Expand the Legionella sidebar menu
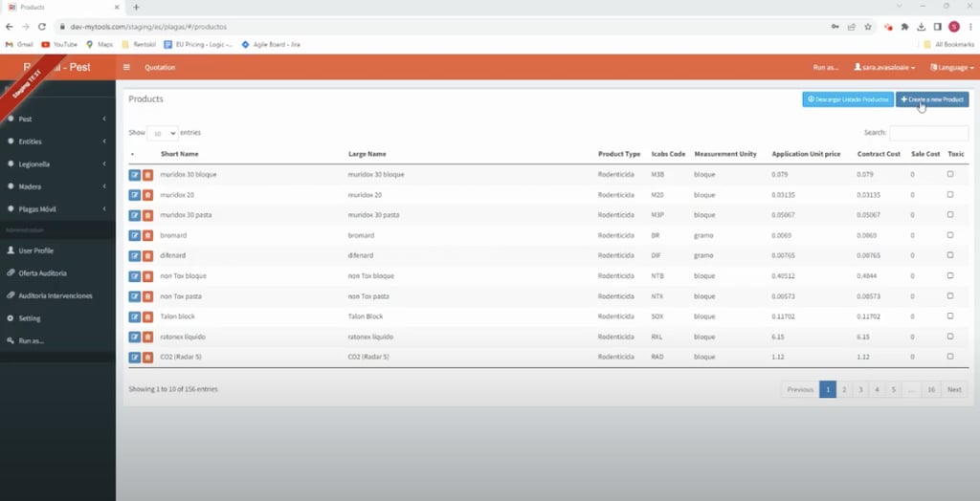980x501 pixels. coord(57,163)
